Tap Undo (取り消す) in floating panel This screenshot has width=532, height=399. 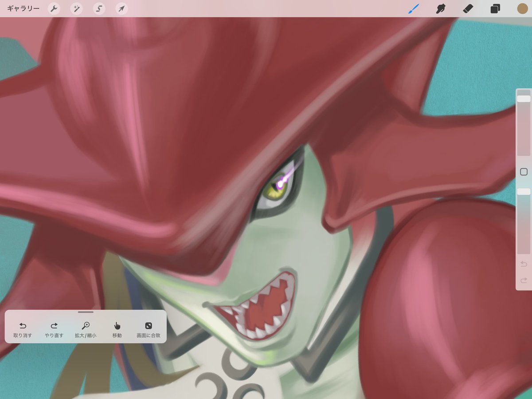(x=23, y=330)
